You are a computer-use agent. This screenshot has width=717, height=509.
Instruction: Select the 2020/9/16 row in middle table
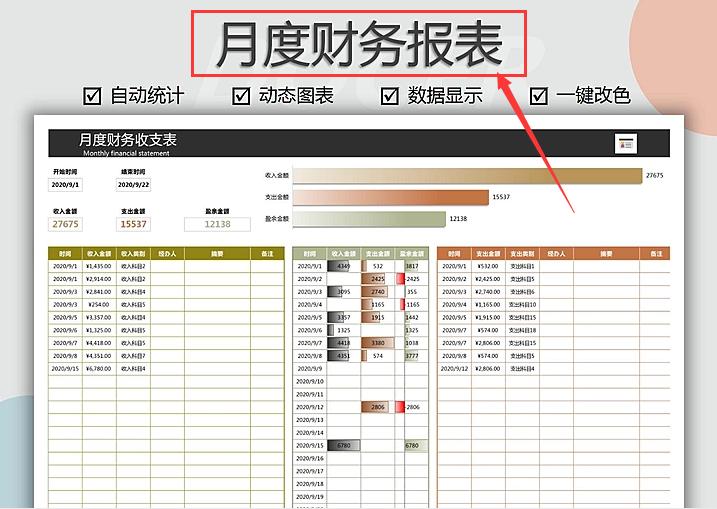[x=360, y=458]
